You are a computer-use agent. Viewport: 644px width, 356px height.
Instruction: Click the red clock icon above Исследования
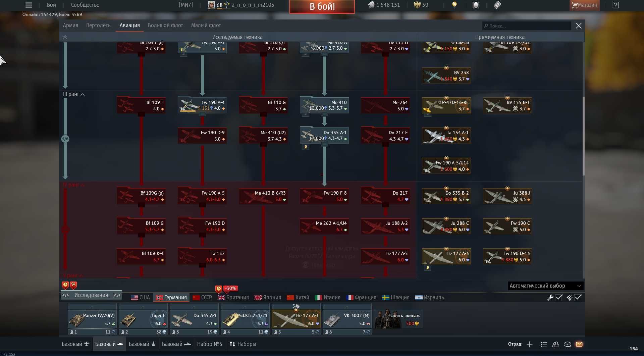pyautogui.click(x=65, y=285)
